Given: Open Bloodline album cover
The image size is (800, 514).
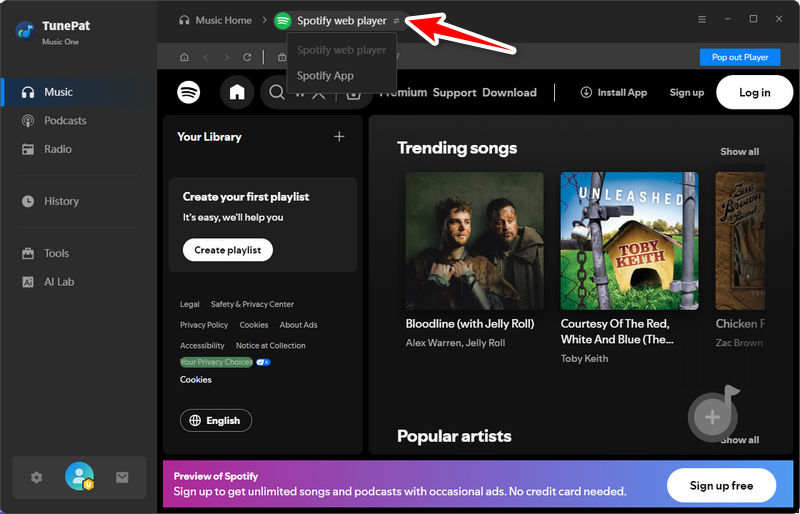Looking at the screenshot, I should (x=474, y=241).
